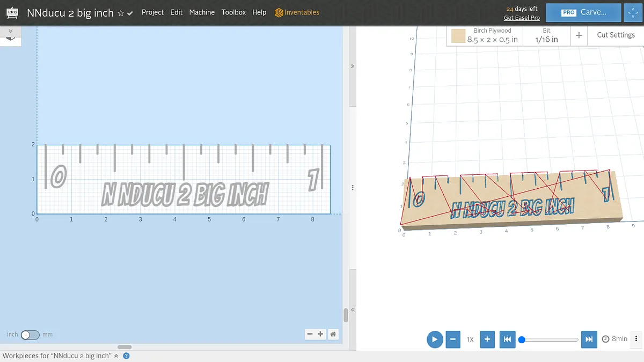Decrease simulation playback speed with minus

(x=453, y=339)
